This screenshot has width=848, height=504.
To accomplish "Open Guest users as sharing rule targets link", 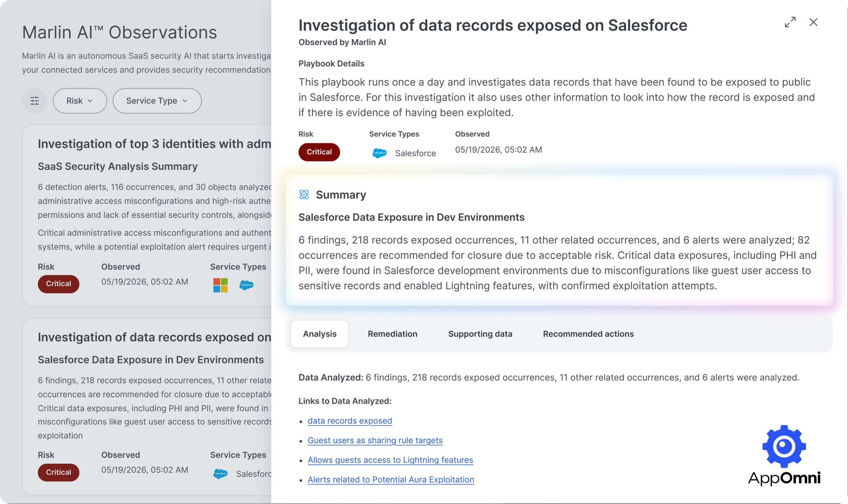I will [x=375, y=440].
